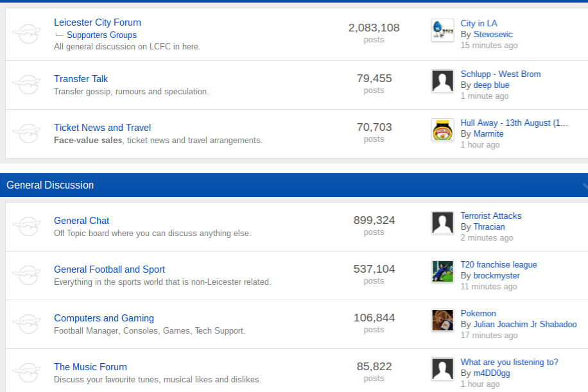588x392 pixels.
Task: View deep blue's profile
Action: point(491,85)
